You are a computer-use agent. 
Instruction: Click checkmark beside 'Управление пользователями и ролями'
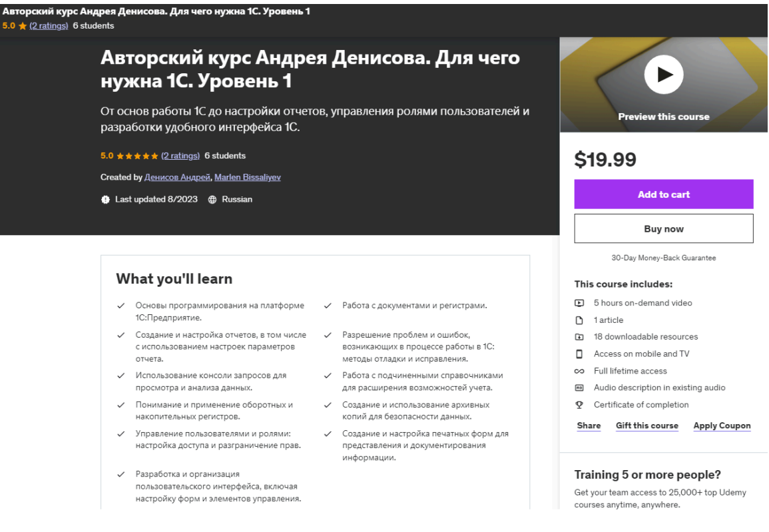click(121, 434)
